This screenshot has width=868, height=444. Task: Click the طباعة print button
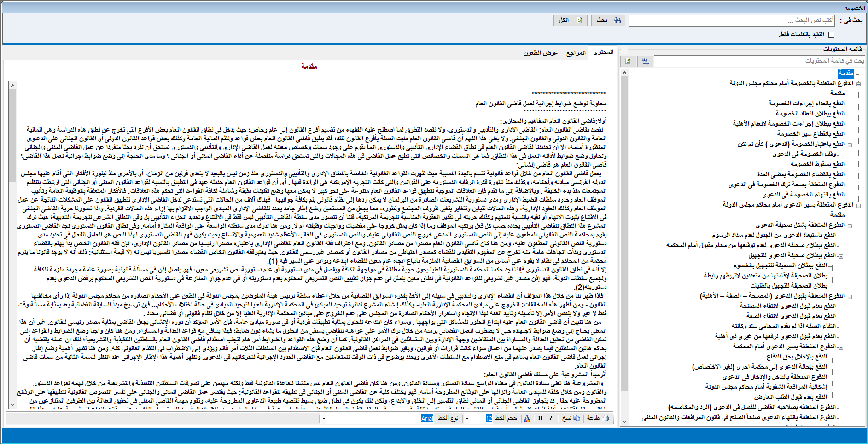coord(598,418)
